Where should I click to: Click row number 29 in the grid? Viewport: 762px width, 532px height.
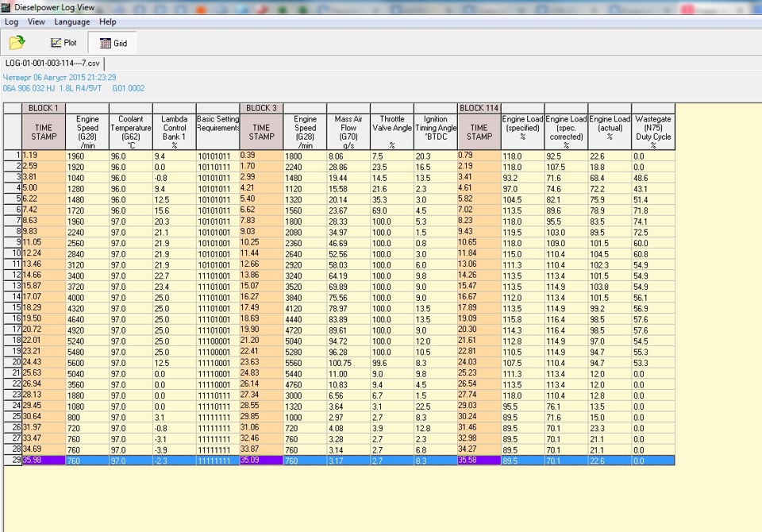(12, 460)
